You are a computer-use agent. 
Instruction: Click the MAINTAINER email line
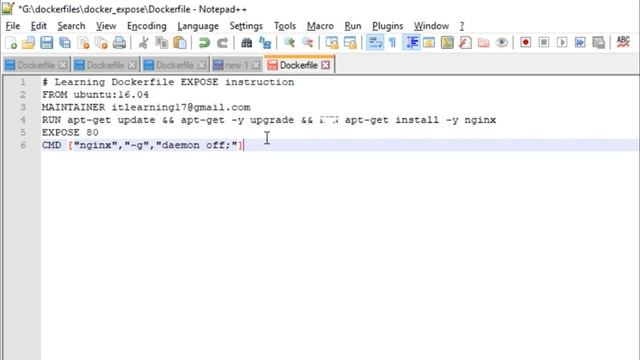(x=146, y=107)
